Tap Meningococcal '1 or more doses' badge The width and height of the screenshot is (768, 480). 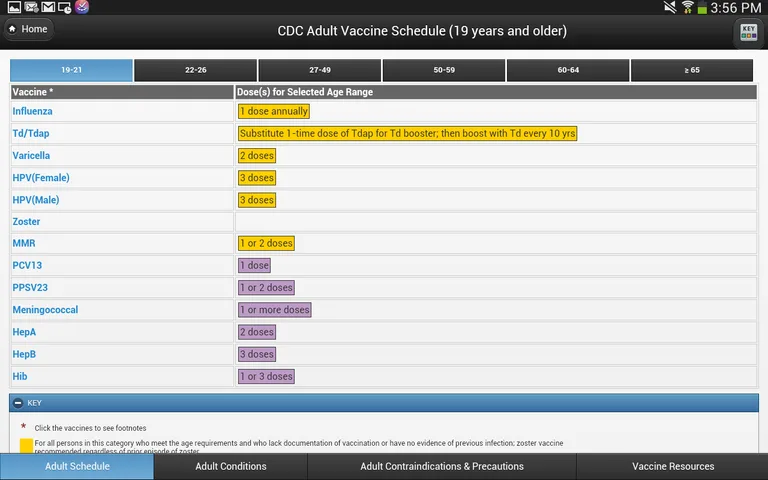coord(275,310)
